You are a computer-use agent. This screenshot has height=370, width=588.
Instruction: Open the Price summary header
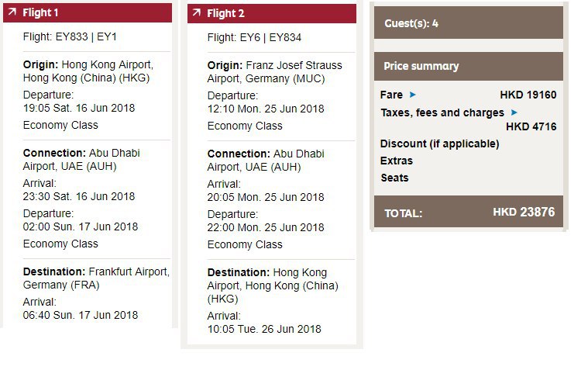[x=468, y=66]
